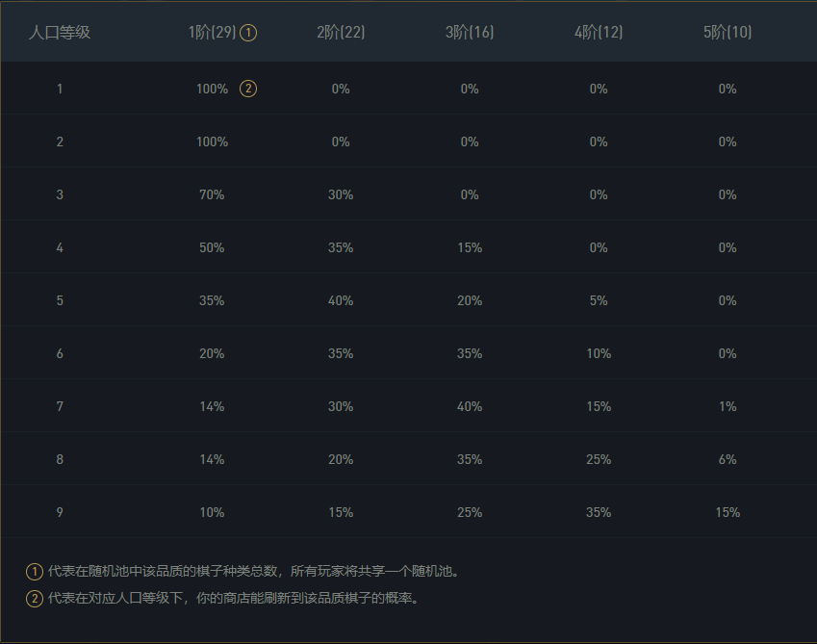
Task: Click the 5% value in the level 5 row
Action: point(599,300)
